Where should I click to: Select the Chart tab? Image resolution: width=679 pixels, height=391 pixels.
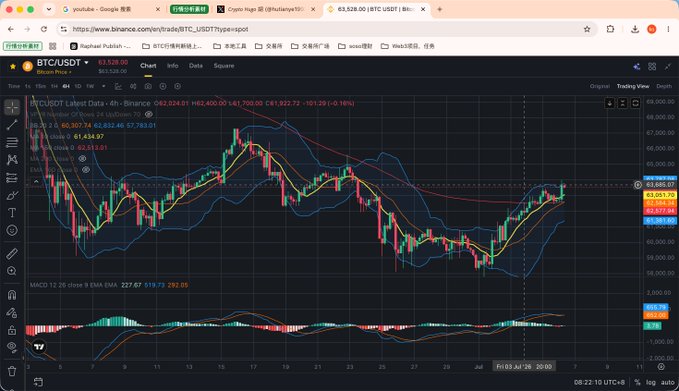pos(148,66)
